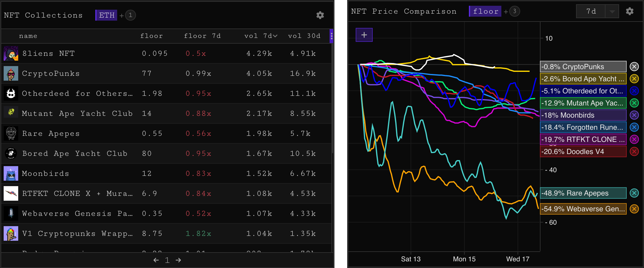The height and width of the screenshot is (268, 644).
Task: Select the floor metric tag
Action: click(x=485, y=11)
